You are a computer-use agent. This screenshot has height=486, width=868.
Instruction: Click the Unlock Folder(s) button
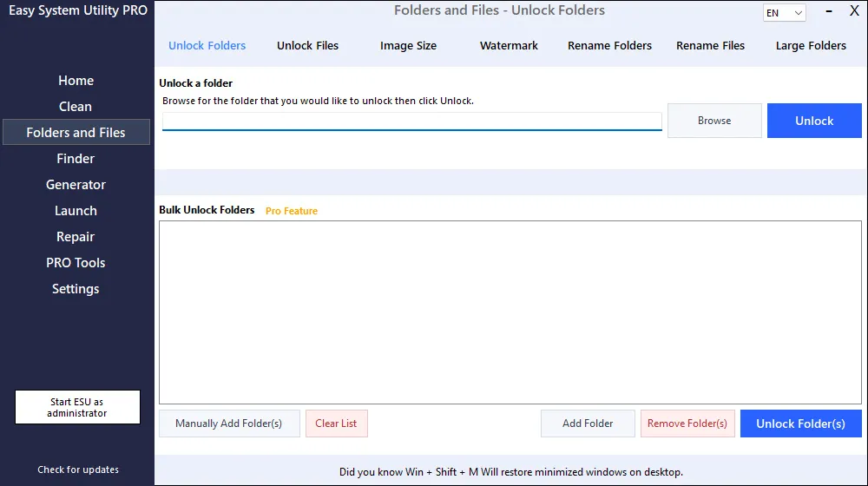[801, 424]
